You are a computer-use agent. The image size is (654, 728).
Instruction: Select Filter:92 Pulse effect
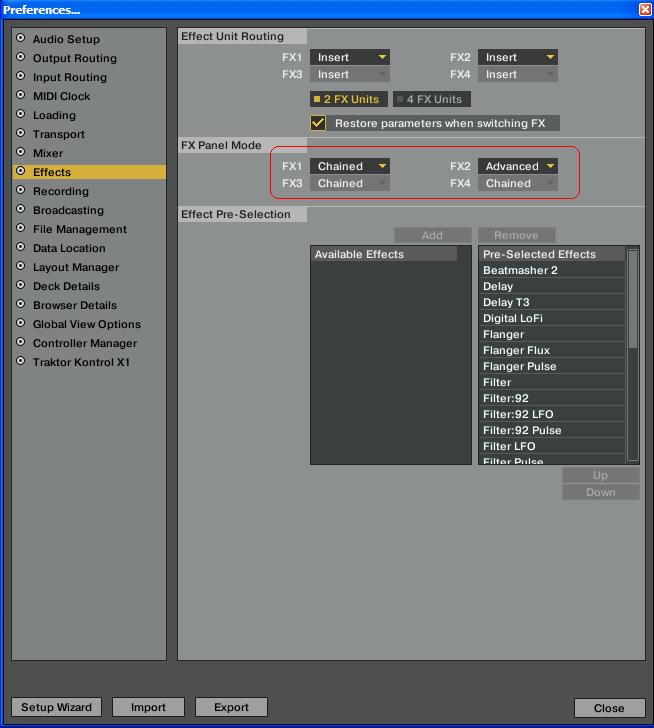[x=551, y=430]
